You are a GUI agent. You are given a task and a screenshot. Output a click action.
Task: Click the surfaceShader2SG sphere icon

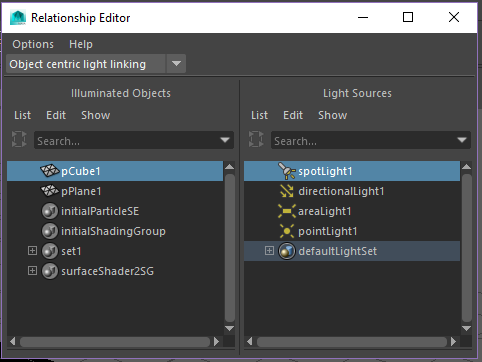tap(50, 271)
